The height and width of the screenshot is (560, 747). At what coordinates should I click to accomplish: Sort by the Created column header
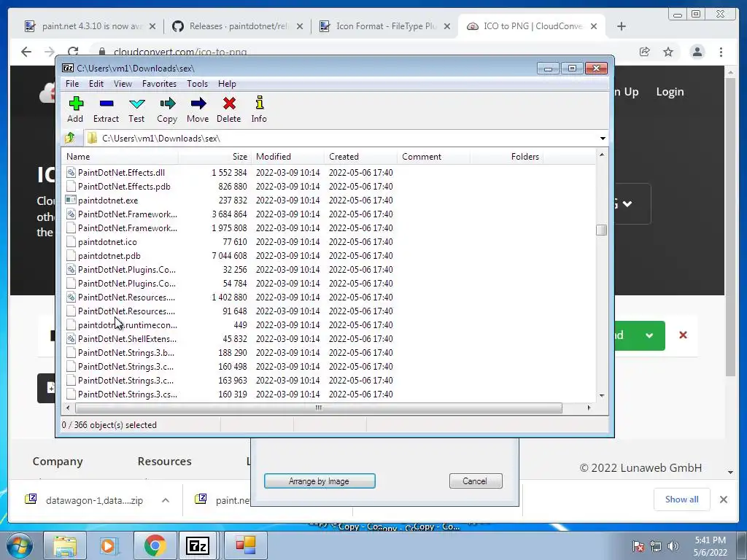(x=360, y=157)
